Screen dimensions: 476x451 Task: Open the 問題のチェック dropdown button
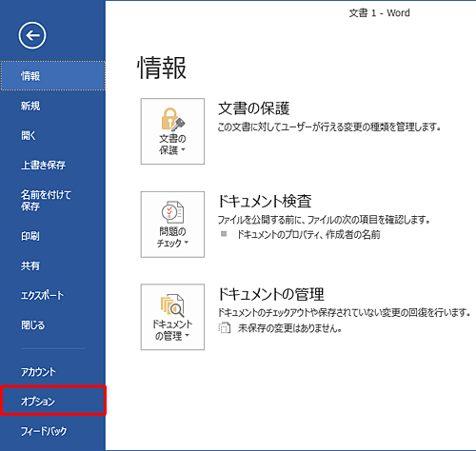pos(172,225)
